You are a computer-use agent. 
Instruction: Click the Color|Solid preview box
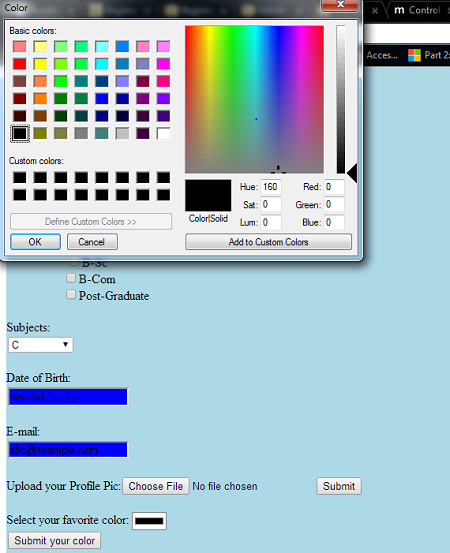tap(208, 195)
